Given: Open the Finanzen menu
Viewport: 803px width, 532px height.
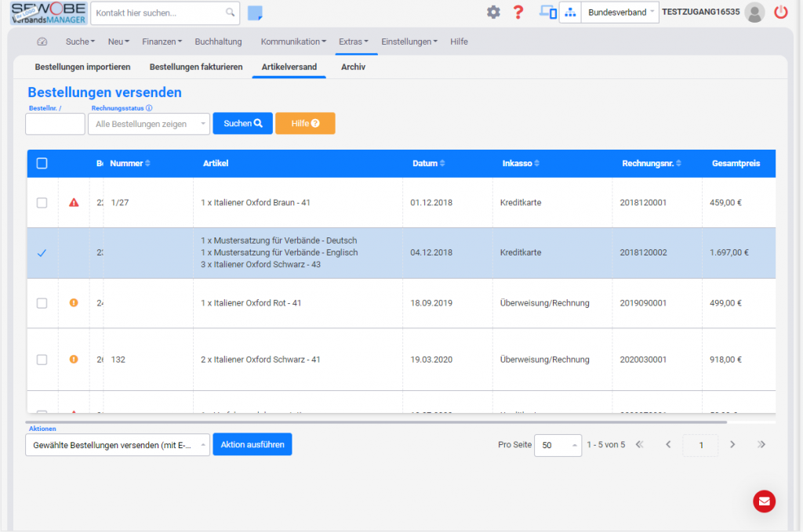Looking at the screenshot, I should (162, 42).
